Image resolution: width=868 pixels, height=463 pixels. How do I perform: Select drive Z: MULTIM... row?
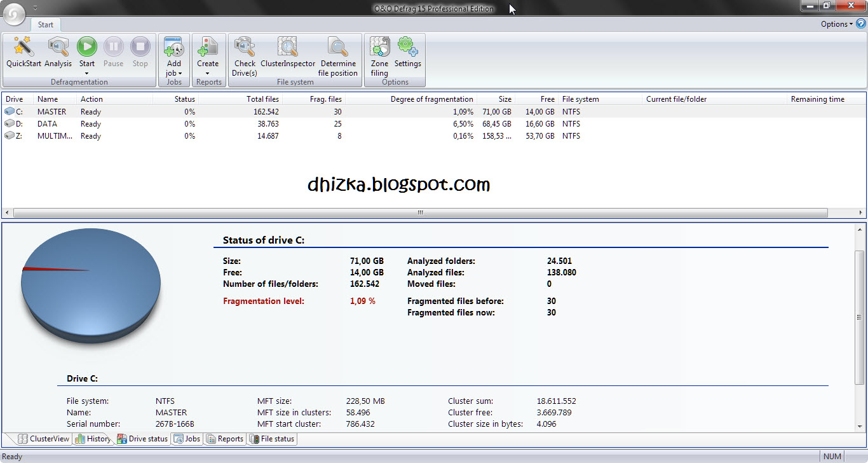[x=433, y=136]
